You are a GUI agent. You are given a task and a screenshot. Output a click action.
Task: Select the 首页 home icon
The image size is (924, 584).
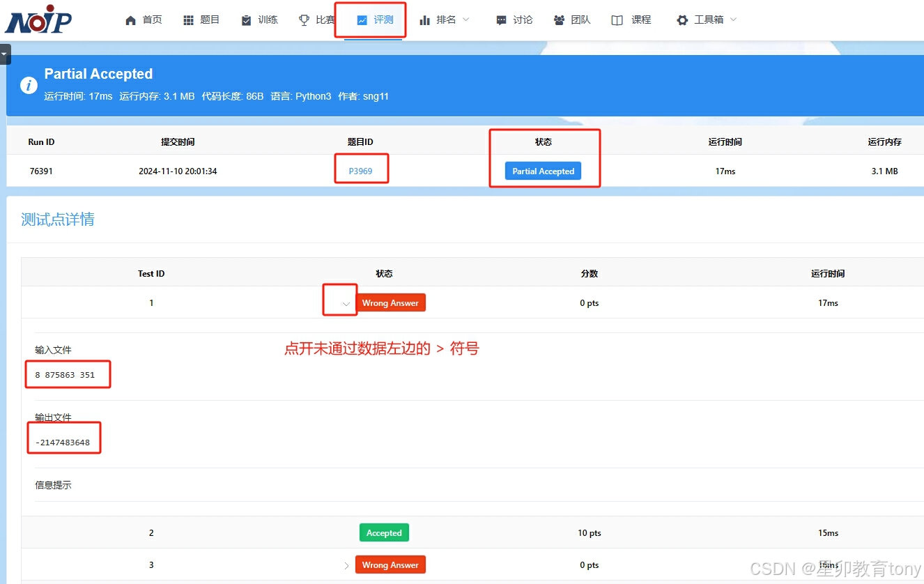[130, 20]
